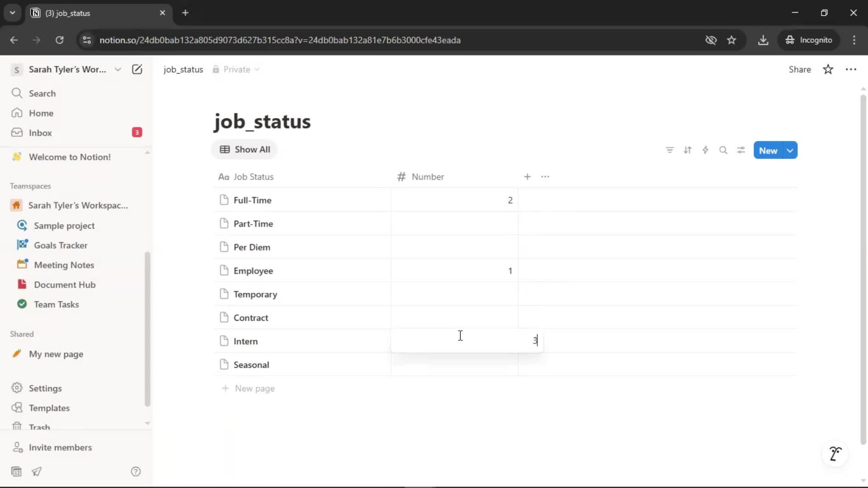Screen dimensions: 868x488
Task: Select the Contract row name
Action: [250, 318]
